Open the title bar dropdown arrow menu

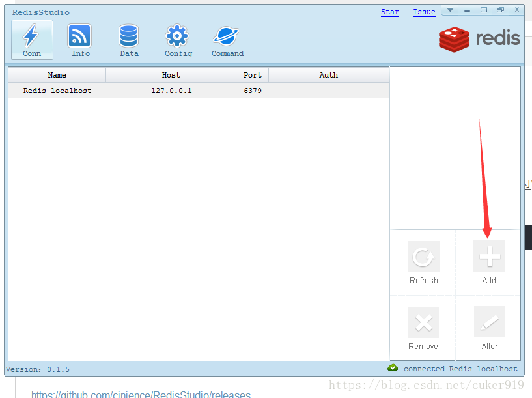point(450,10)
